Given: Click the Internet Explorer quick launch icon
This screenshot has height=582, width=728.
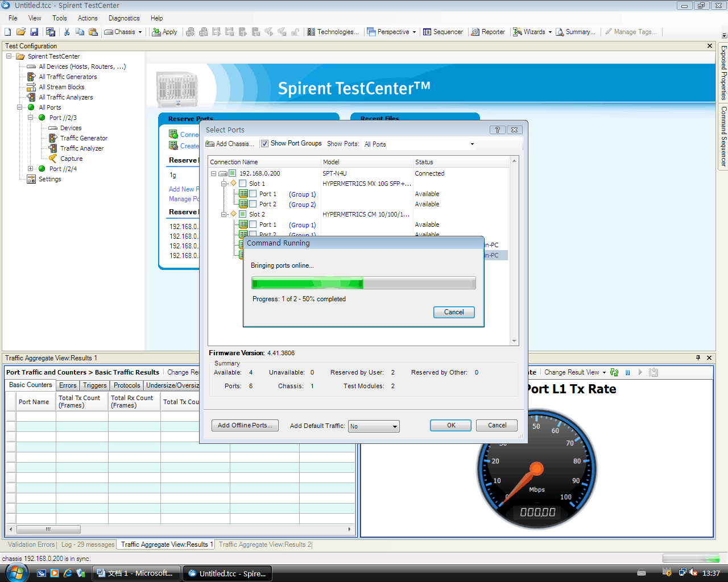Looking at the screenshot, I should click(68, 573).
